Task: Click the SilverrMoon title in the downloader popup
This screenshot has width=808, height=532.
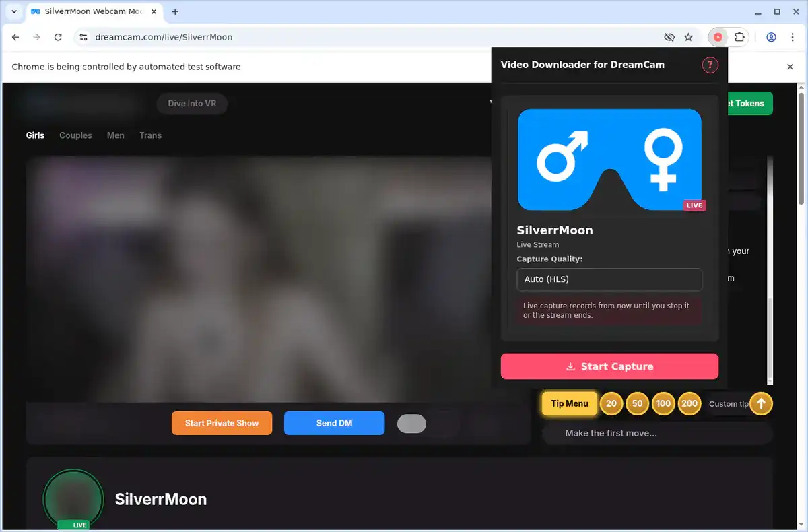Action: [x=555, y=230]
